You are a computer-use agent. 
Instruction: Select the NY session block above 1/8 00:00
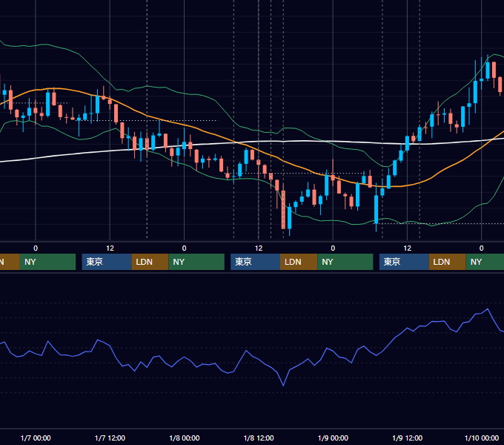click(196, 262)
